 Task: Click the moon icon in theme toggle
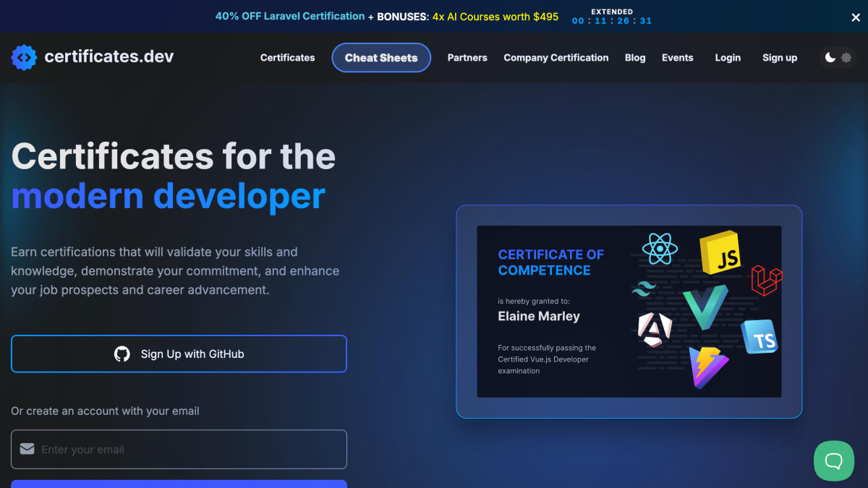pyautogui.click(x=830, y=58)
